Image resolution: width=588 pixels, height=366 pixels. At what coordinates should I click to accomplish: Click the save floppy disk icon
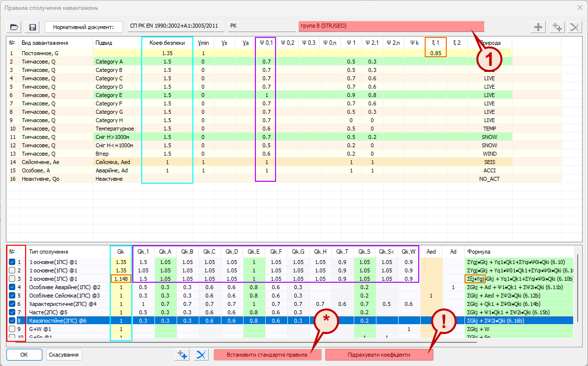tap(33, 27)
